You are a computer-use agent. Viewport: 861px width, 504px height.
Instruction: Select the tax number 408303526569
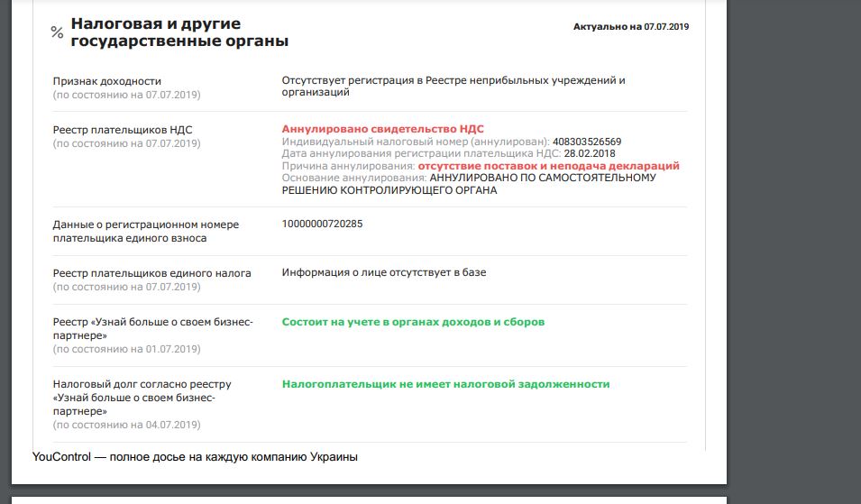pyautogui.click(x=587, y=142)
